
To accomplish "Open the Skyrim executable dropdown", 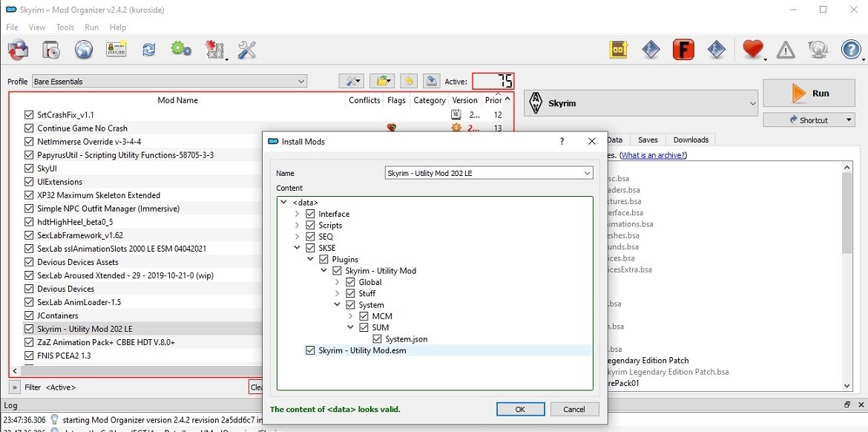I will 640,103.
